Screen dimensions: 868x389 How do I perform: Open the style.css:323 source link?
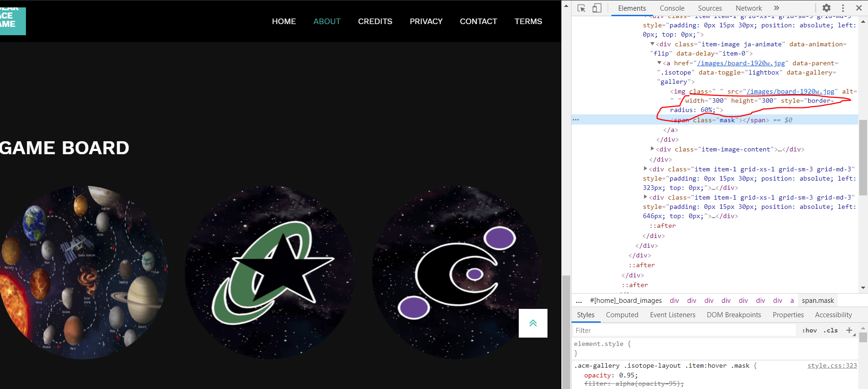[x=832, y=366]
